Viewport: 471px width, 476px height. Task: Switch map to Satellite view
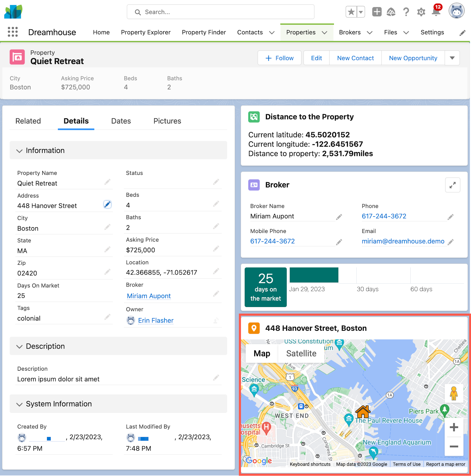tap(301, 353)
